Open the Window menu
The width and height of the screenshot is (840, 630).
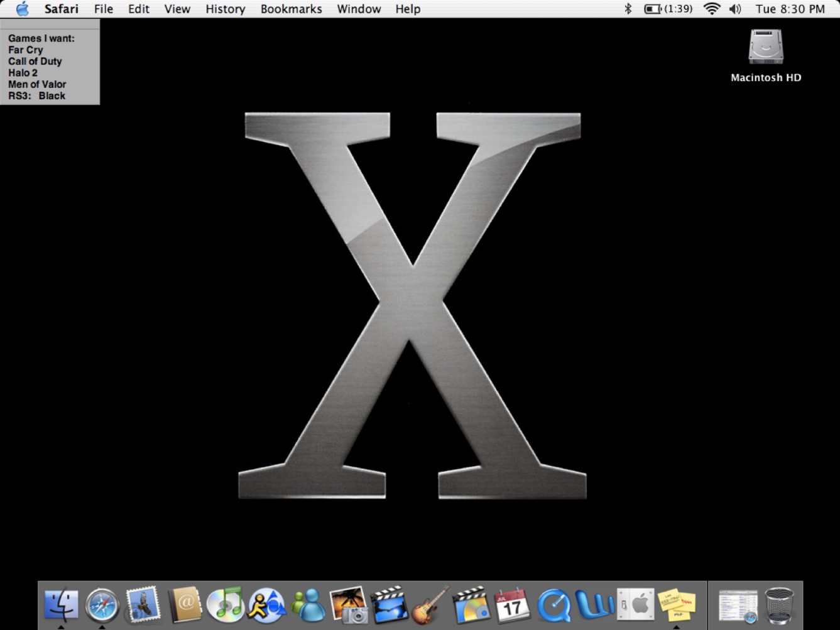(x=359, y=9)
